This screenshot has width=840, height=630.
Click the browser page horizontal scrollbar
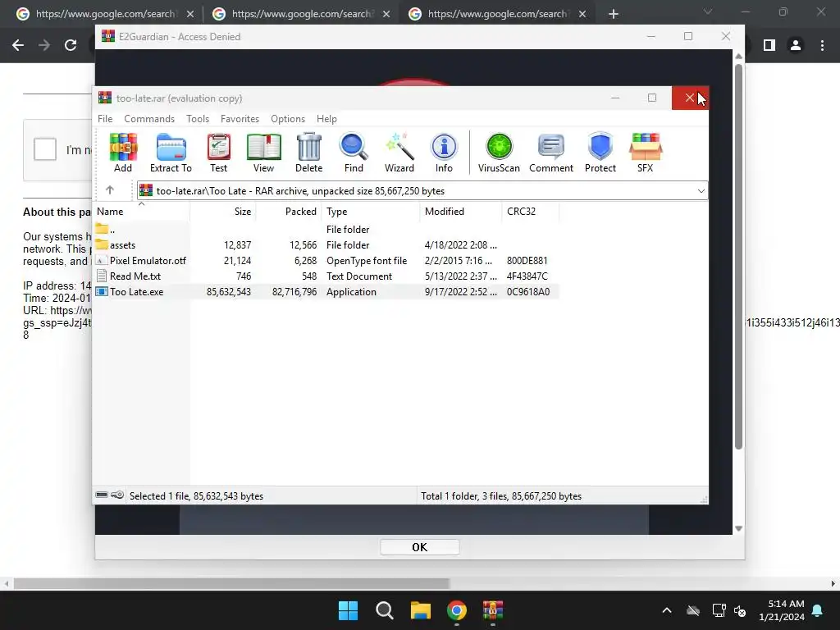231,583
